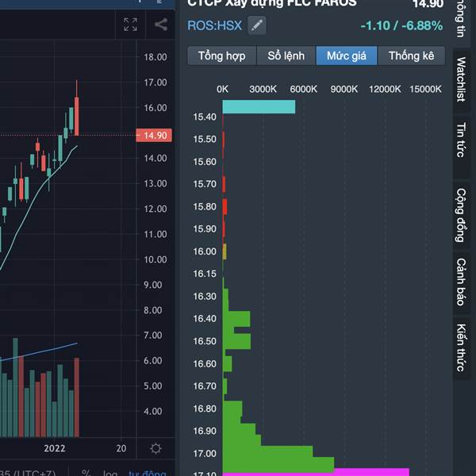Open the Cộng đồng side panel
This screenshot has width=476, height=476.
pos(461,215)
